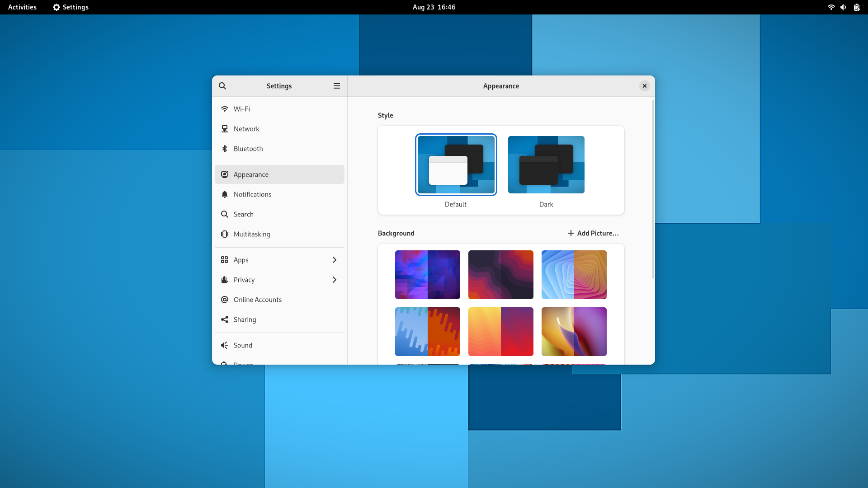Click the Sharing icon in sidebar
The image size is (868, 488).
coord(225,319)
